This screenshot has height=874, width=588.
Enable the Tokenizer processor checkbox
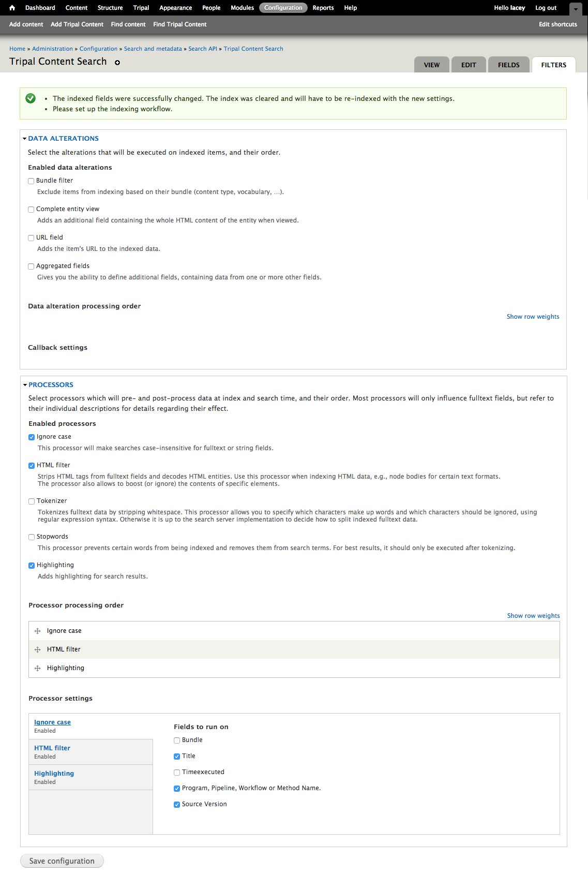tap(32, 501)
